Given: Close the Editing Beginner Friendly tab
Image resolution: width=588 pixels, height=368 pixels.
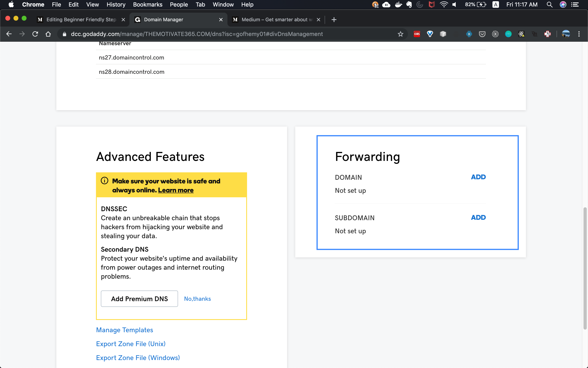Looking at the screenshot, I should (x=124, y=20).
